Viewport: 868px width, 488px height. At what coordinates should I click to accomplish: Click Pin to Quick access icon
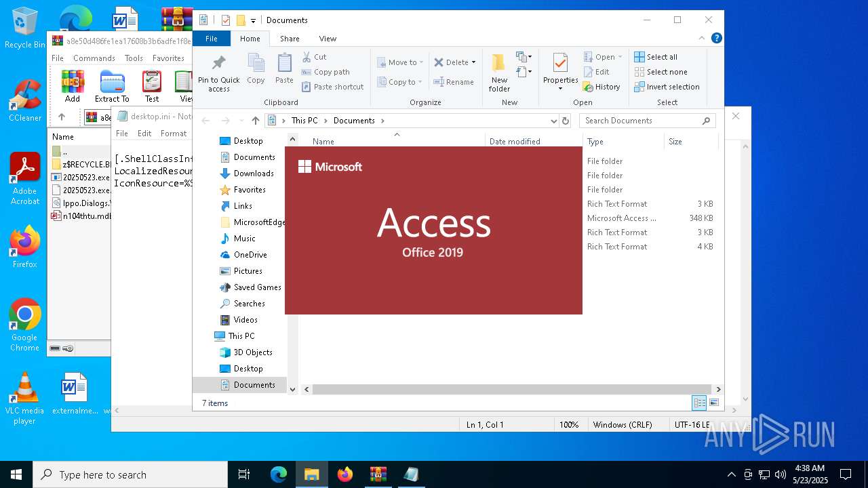[218, 73]
